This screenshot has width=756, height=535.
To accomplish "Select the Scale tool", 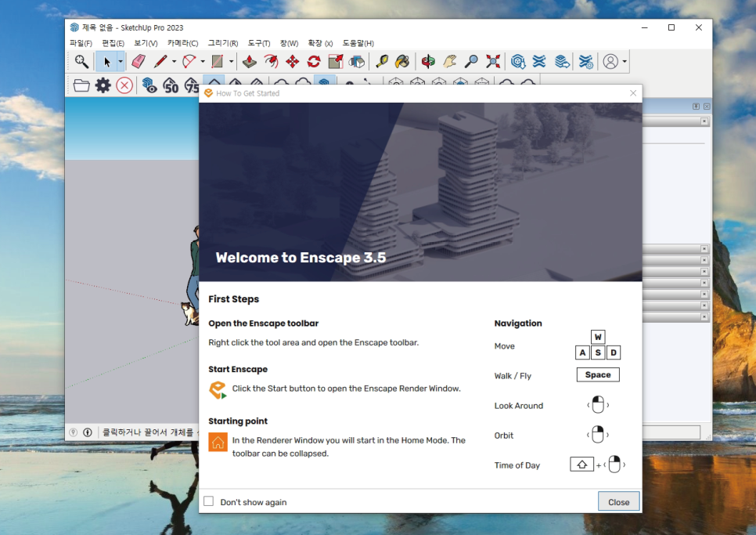I will click(336, 61).
